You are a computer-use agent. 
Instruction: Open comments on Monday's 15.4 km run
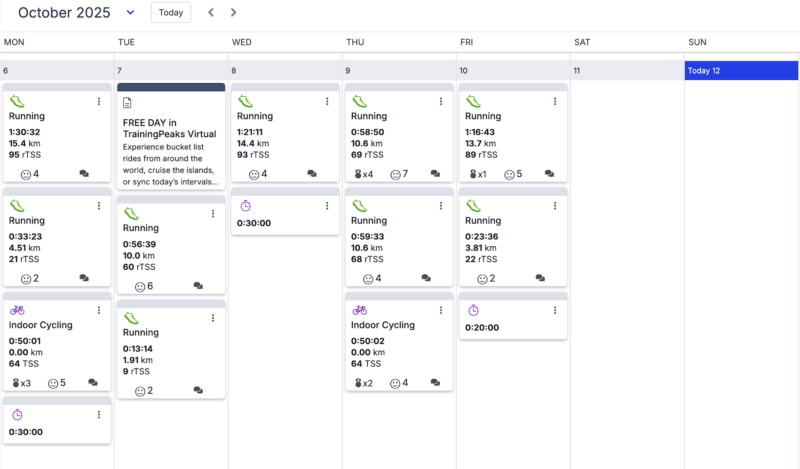click(x=84, y=173)
